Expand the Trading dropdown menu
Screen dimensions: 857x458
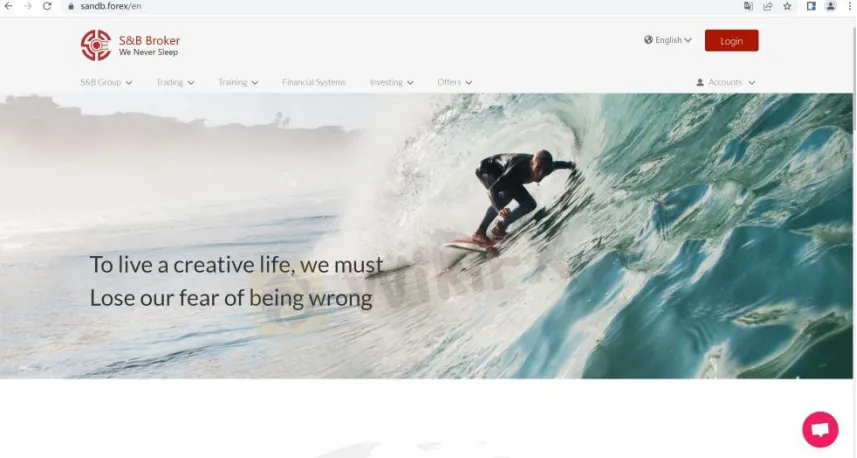click(x=175, y=82)
